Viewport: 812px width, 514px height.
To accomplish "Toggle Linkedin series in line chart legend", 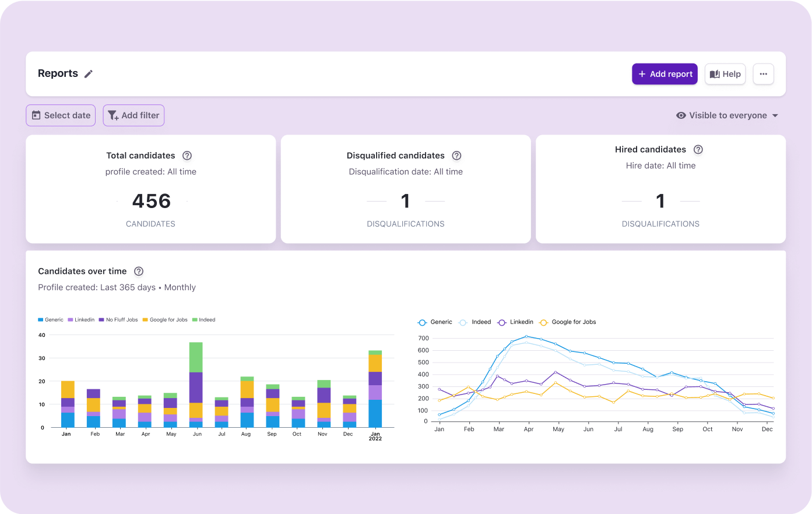I will (x=515, y=322).
